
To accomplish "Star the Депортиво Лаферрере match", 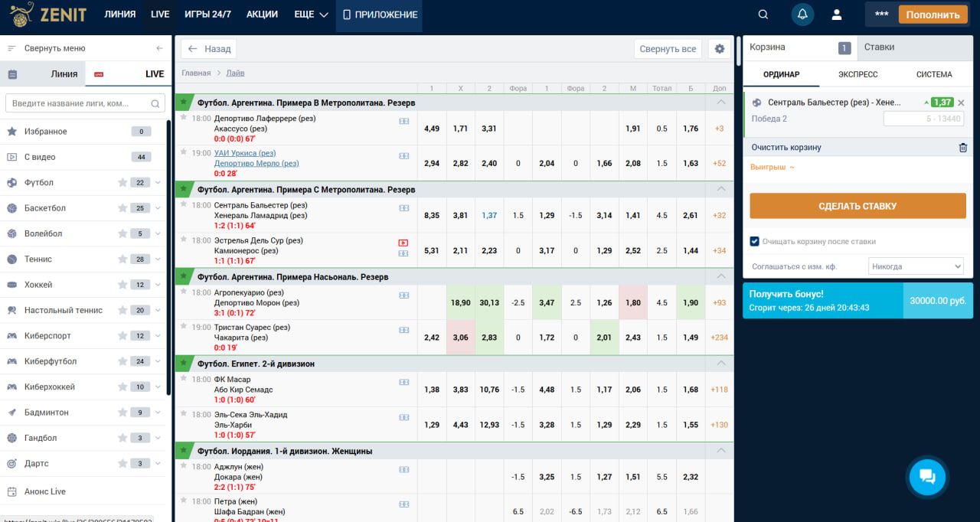I will tap(184, 117).
